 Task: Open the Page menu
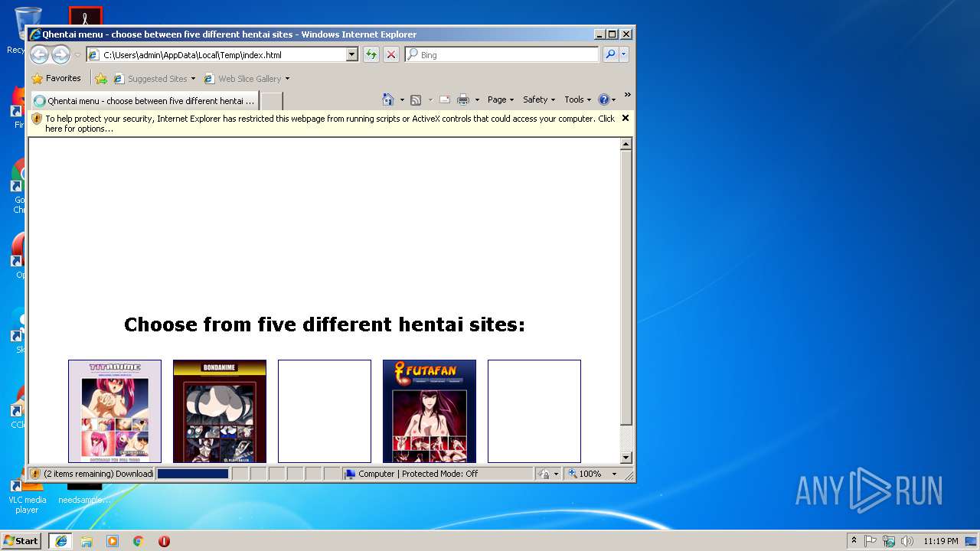coord(501,99)
